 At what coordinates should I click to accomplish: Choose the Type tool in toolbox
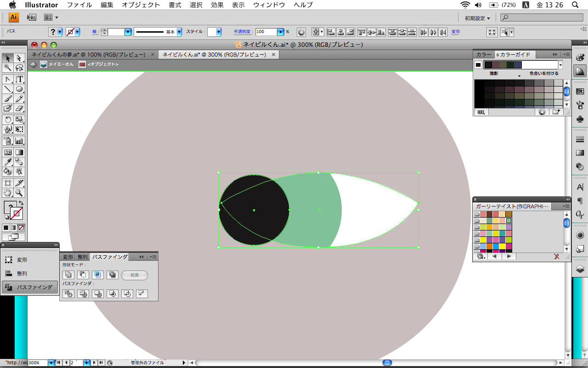[x=19, y=79]
